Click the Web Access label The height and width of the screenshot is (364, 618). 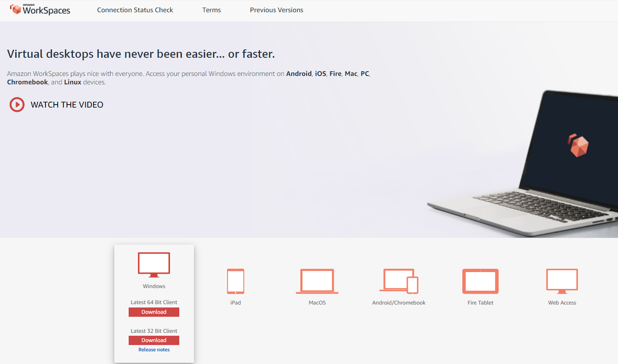click(x=562, y=303)
